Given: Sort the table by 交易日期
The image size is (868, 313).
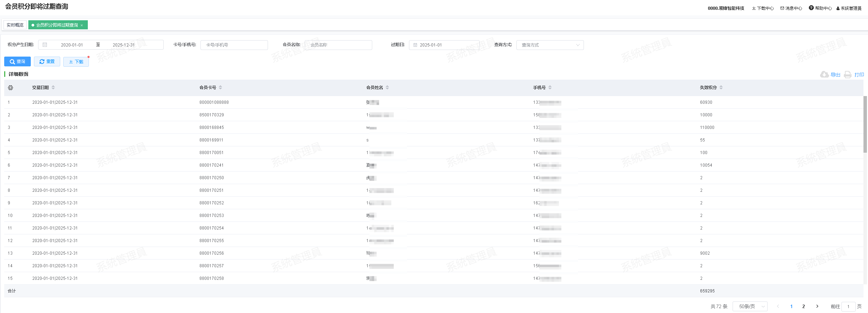Looking at the screenshot, I should point(53,87).
